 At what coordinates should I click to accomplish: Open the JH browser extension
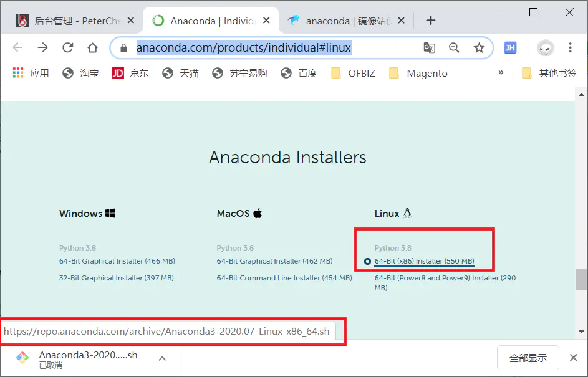510,47
